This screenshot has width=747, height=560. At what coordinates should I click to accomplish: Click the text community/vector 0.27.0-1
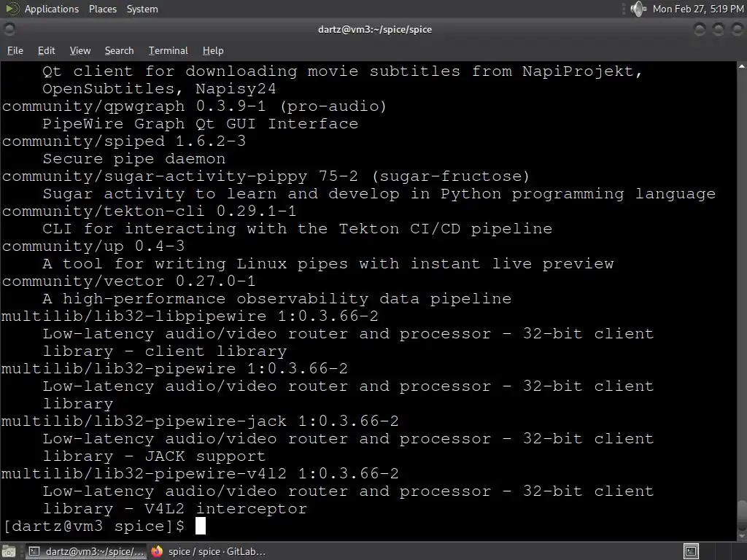128,281
